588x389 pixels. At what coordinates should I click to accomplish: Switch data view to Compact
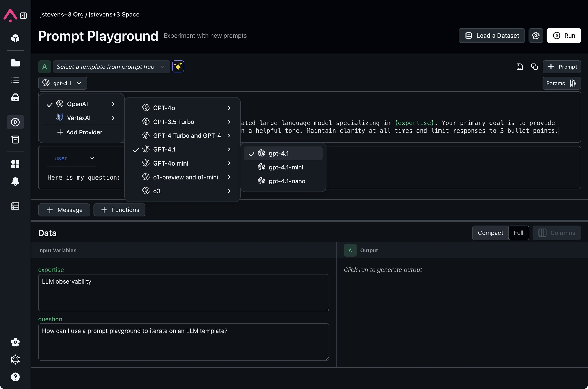490,233
